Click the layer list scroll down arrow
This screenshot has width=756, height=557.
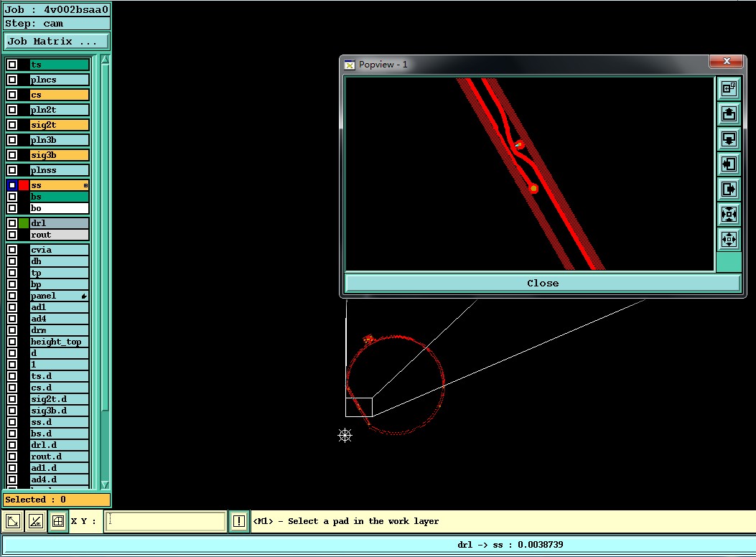(105, 485)
